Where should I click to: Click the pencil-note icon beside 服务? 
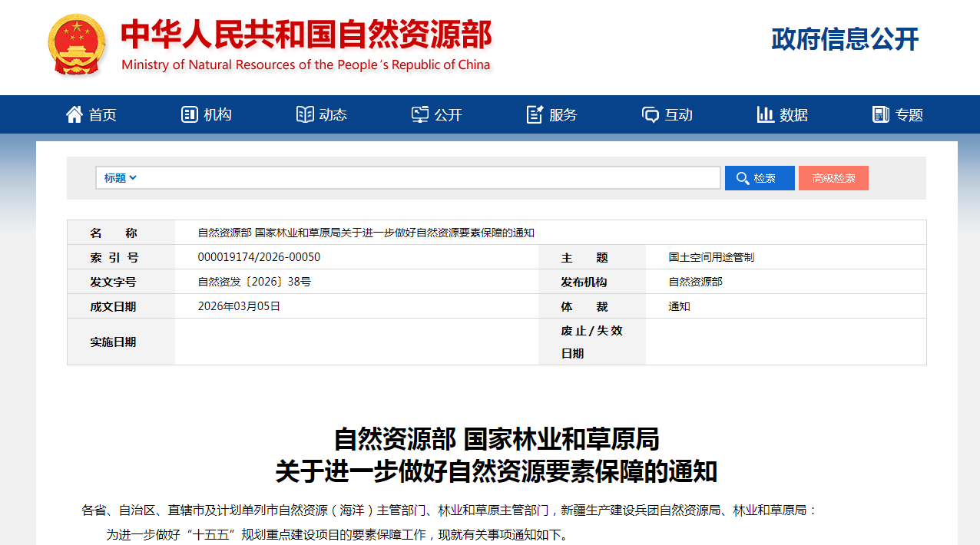(x=535, y=114)
